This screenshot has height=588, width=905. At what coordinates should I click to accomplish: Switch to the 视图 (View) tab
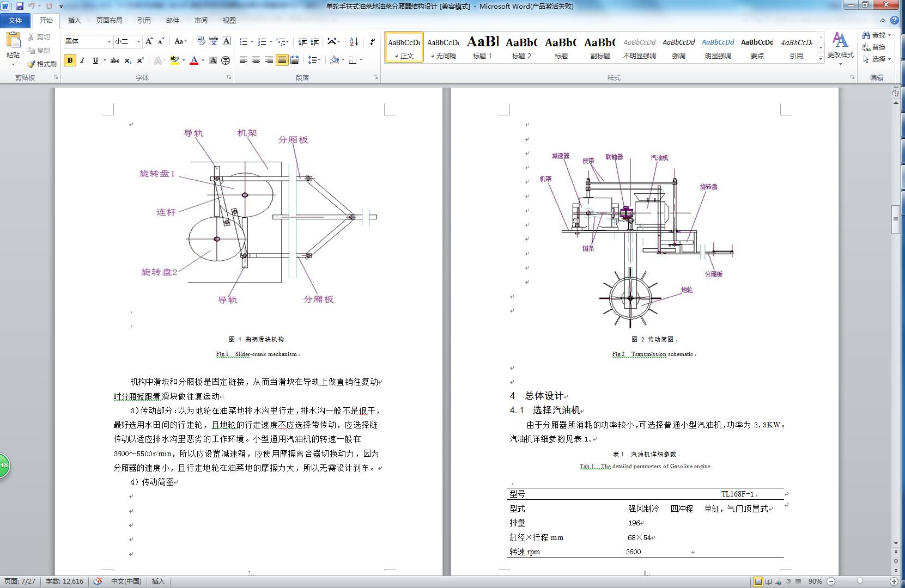(x=229, y=21)
